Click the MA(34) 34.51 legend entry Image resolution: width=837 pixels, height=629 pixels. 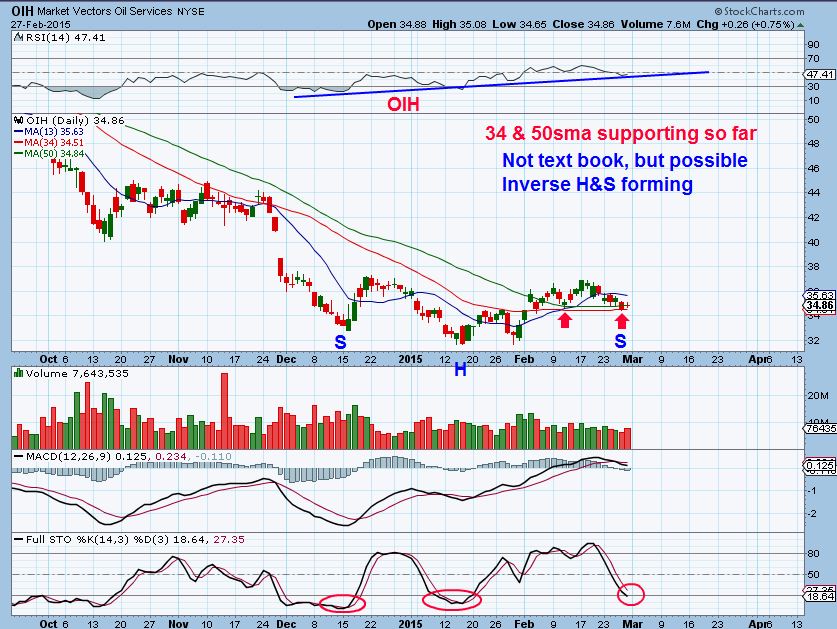point(49,143)
